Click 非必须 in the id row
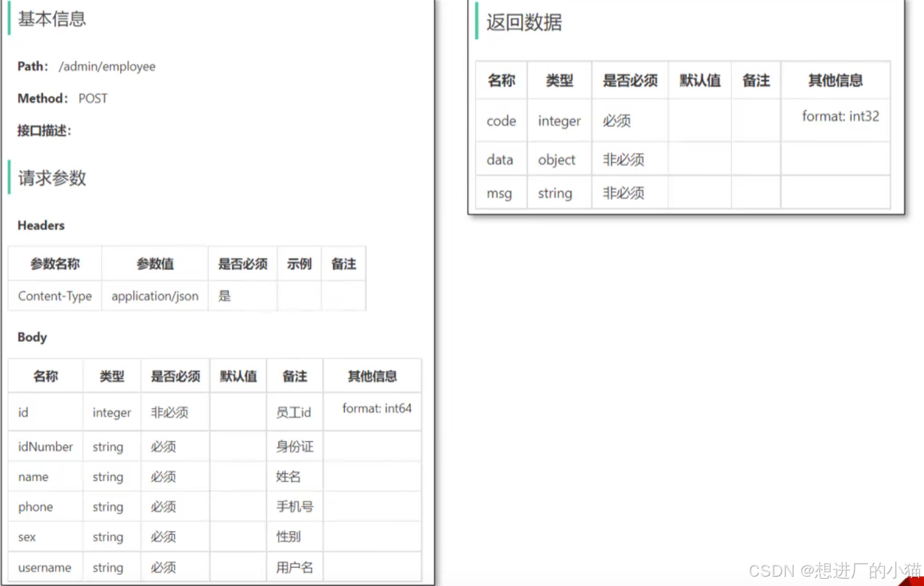This screenshot has height=586, width=924. point(175,413)
